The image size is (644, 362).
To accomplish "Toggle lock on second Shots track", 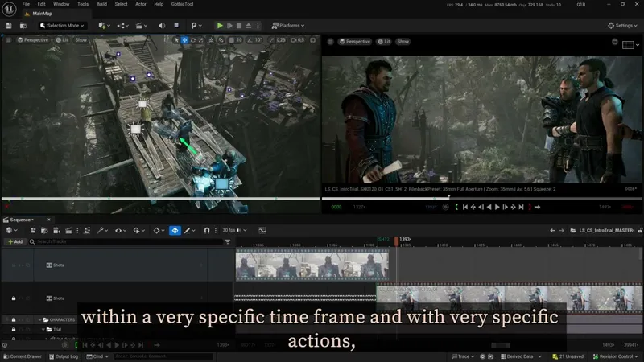I will coord(14,298).
